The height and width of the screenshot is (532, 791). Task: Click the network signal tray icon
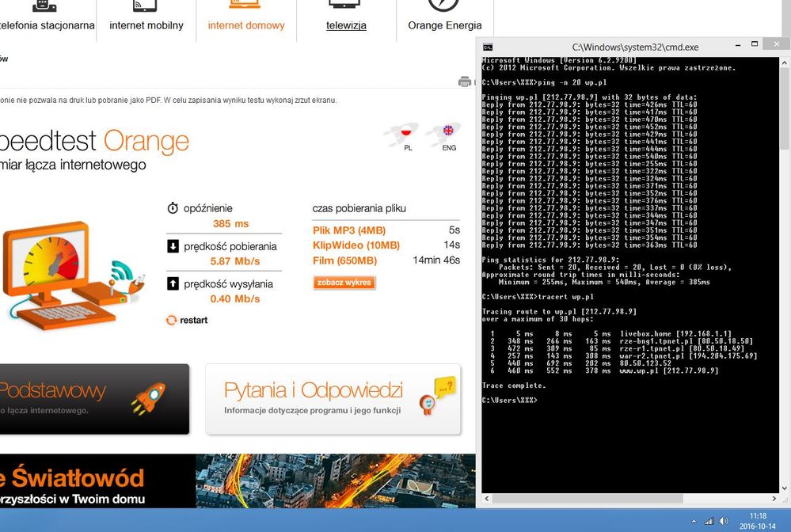pos(709,521)
